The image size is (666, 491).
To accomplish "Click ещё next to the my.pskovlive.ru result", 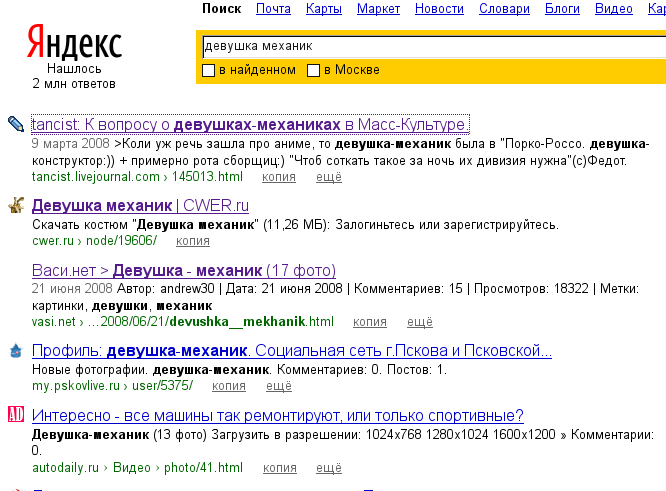I will pyautogui.click(x=279, y=386).
